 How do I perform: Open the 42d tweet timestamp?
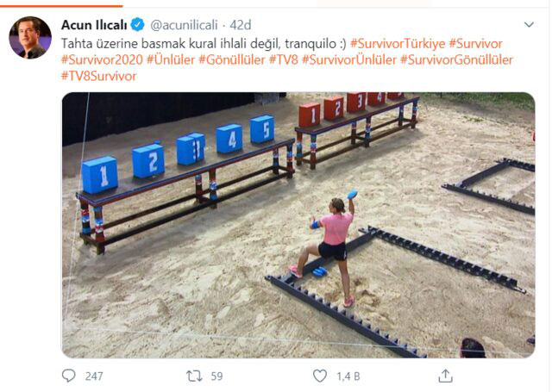[x=241, y=25]
